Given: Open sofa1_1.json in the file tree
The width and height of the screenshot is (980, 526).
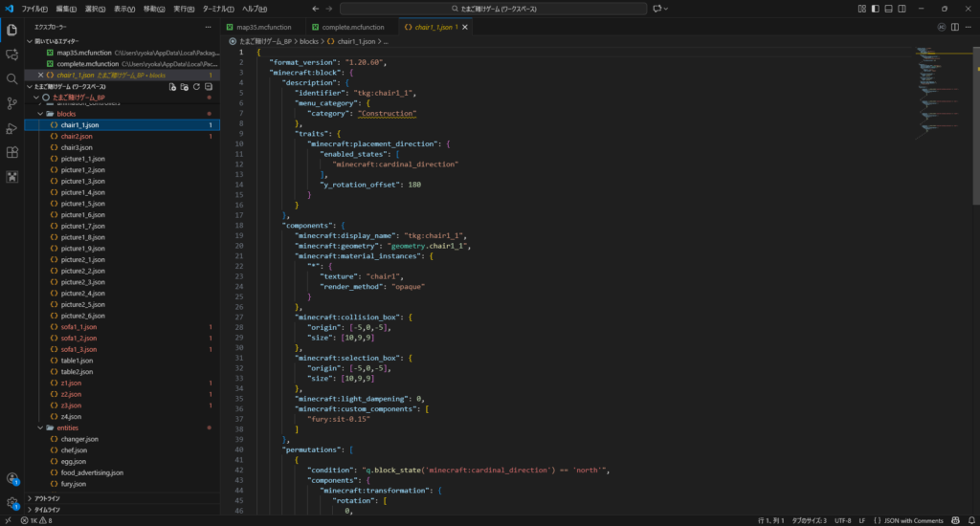Looking at the screenshot, I should [79, 327].
